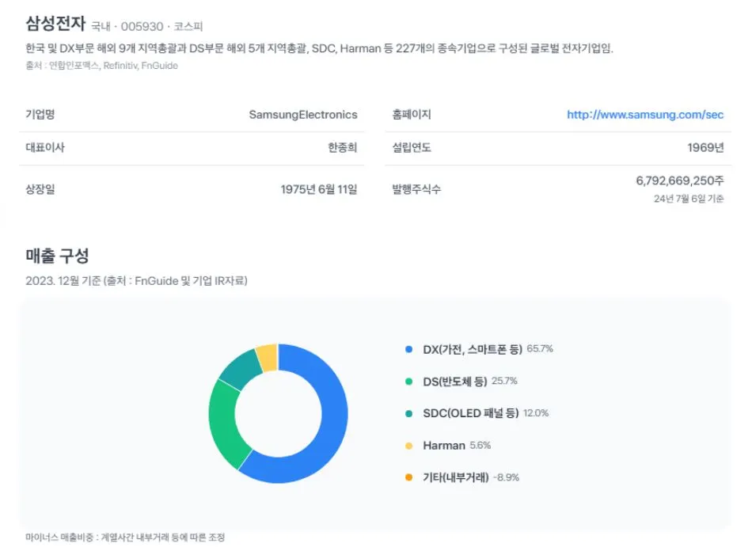This screenshot has width=756, height=547.
Task: Click the -8.9% internal transaction percentage
Action: [x=507, y=477]
